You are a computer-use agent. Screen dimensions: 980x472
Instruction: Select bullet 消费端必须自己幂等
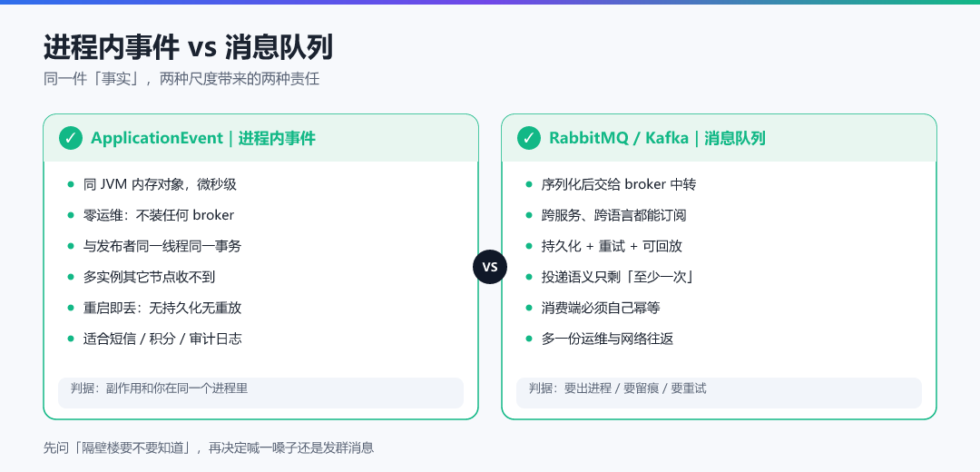click(x=601, y=308)
